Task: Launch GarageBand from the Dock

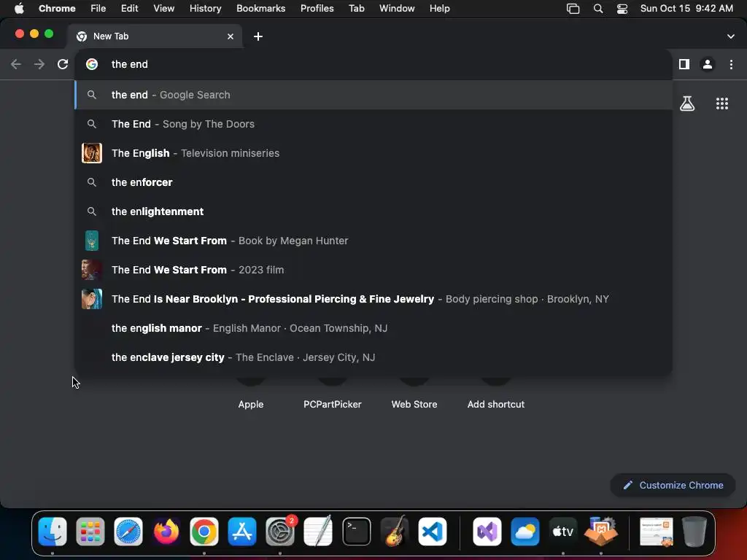Action: click(395, 532)
